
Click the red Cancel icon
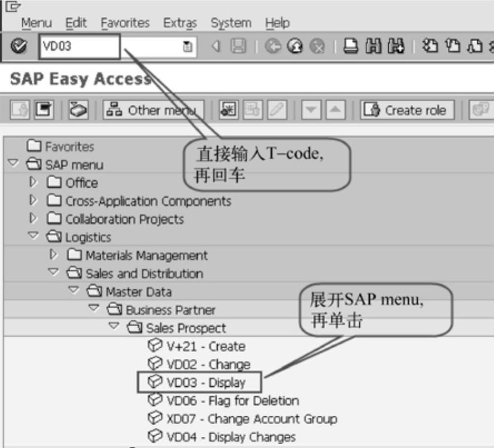[317, 46]
